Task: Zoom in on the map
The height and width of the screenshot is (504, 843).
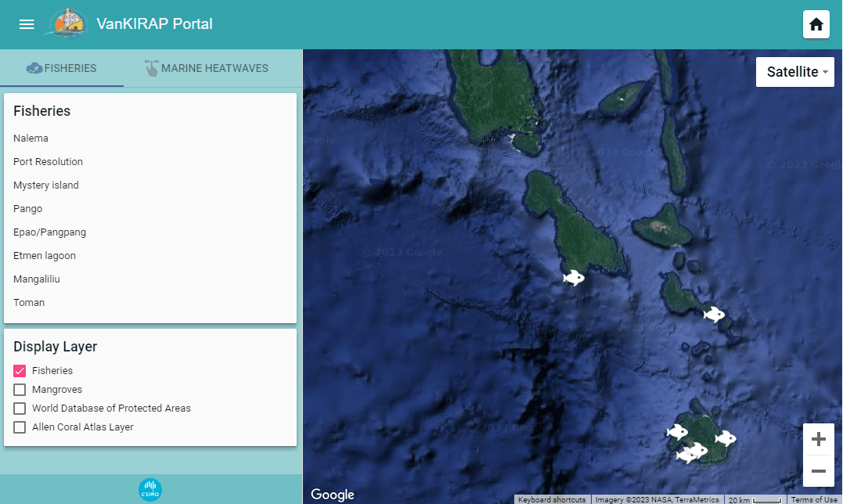Action: [818, 440]
